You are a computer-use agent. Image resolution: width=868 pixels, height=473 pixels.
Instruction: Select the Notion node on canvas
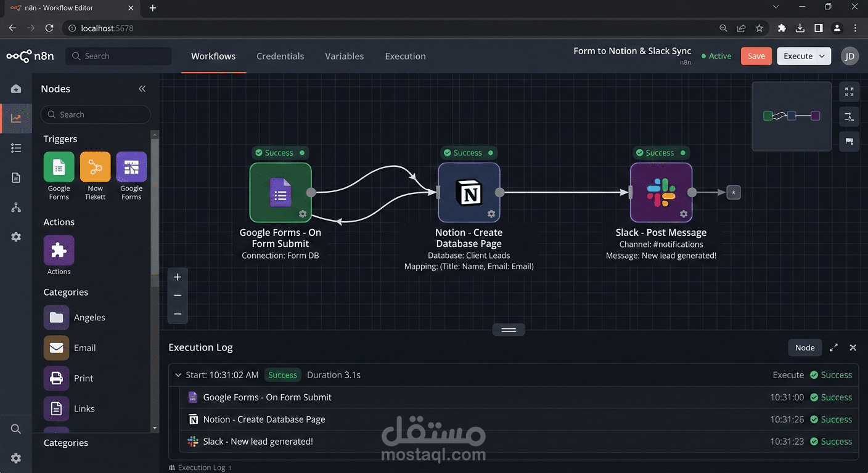pyautogui.click(x=469, y=192)
